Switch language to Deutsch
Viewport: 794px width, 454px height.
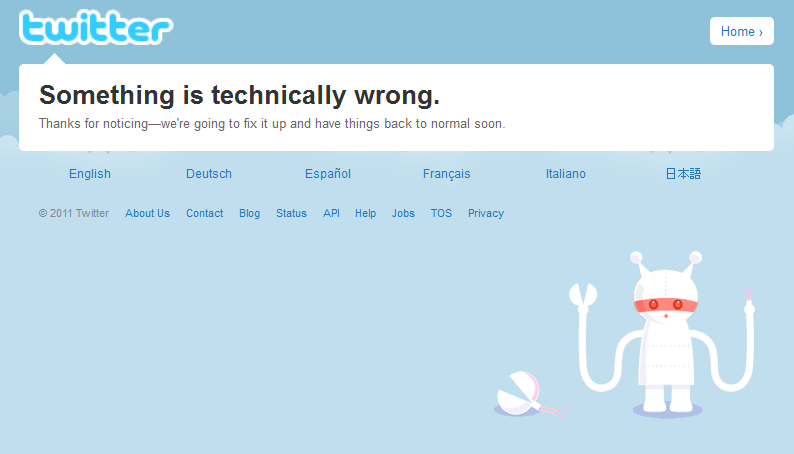(209, 174)
